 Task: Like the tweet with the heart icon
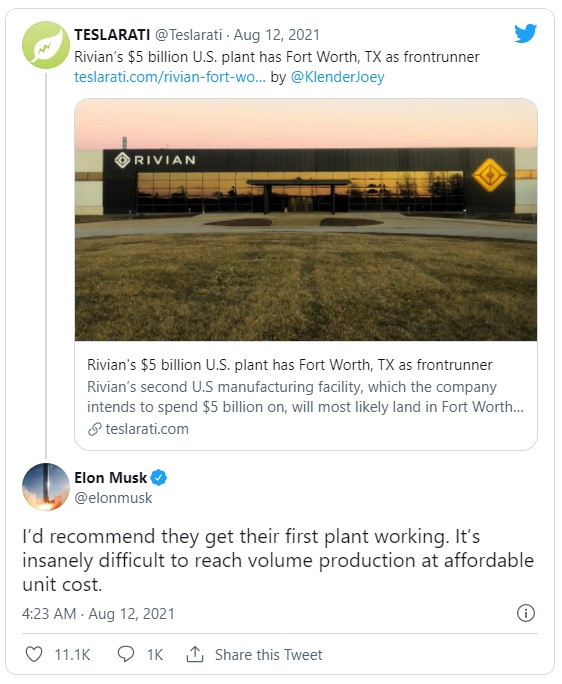pyautogui.click(x=34, y=654)
